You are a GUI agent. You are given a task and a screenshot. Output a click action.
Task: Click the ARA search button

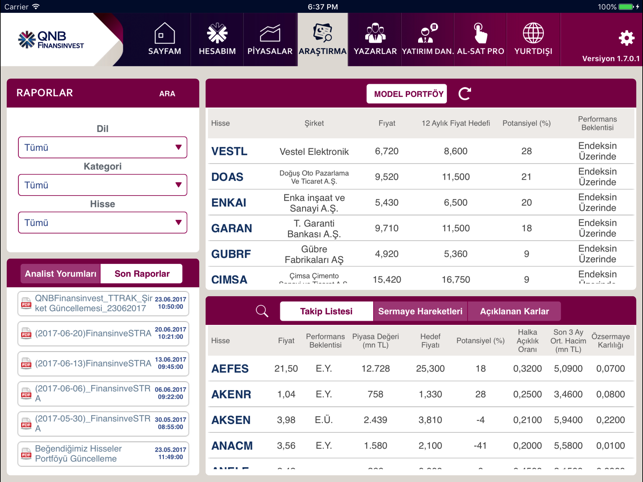pyautogui.click(x=167, y=94)
